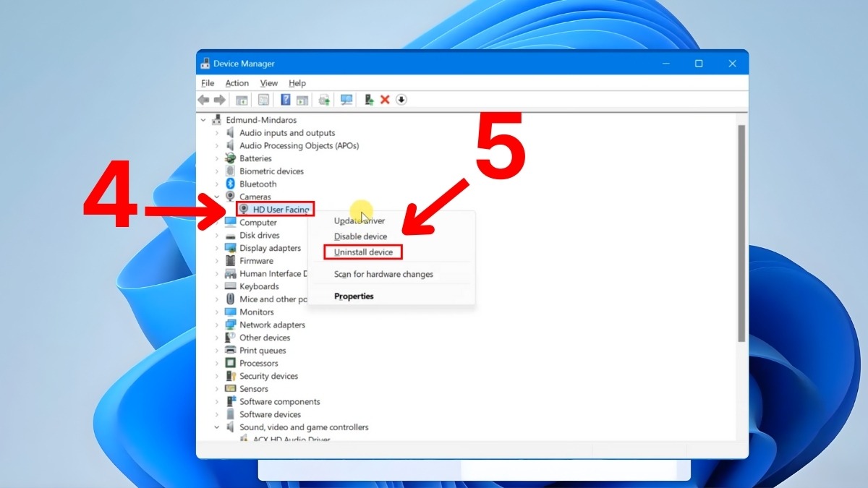This screenshot has width=868, height=488.
Task: Expand the Other devices node
Action: [x=216, y=338]
